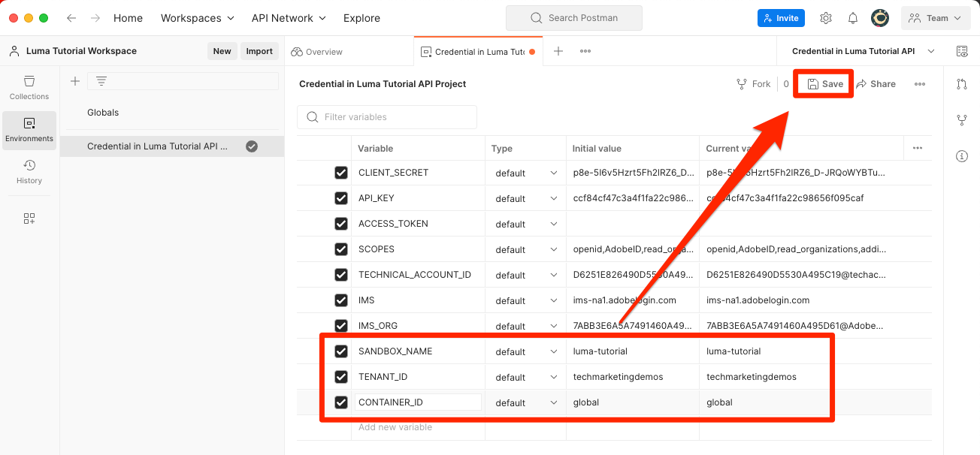Open the tab options ellipsis
Image resolution: width=980 pixels, height=455 pixels.
(585, 51)
